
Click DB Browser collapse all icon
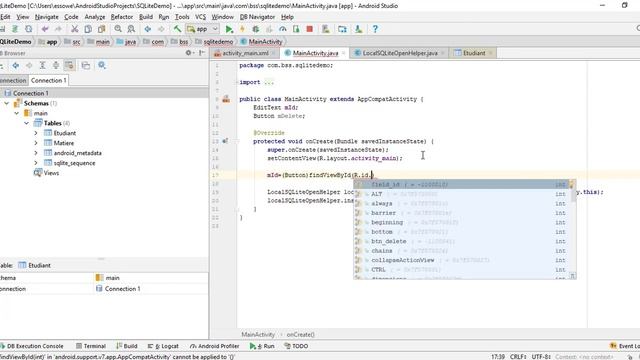click(x=56, y=65)
